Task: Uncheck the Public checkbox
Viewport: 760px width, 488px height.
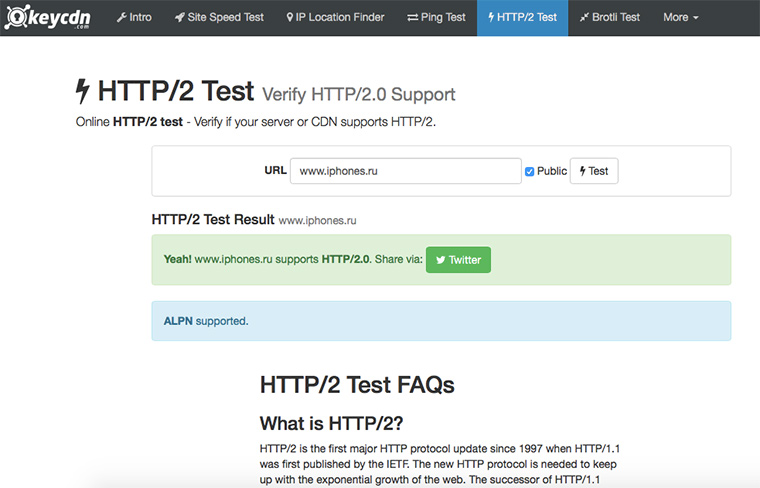Action: click(530, 172)
